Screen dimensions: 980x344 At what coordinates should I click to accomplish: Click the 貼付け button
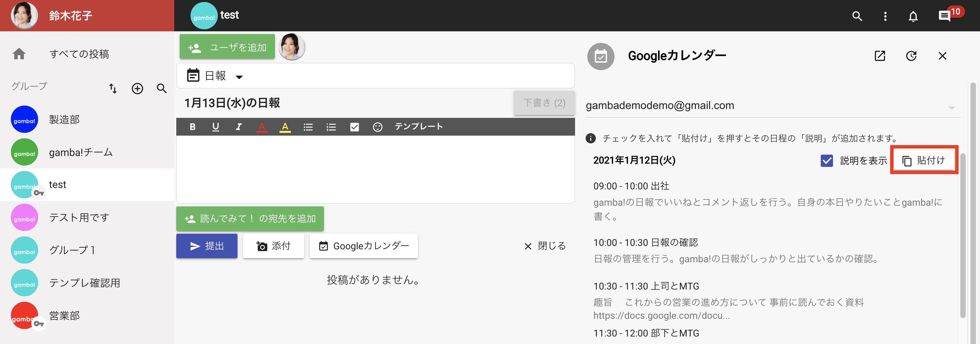924,160
